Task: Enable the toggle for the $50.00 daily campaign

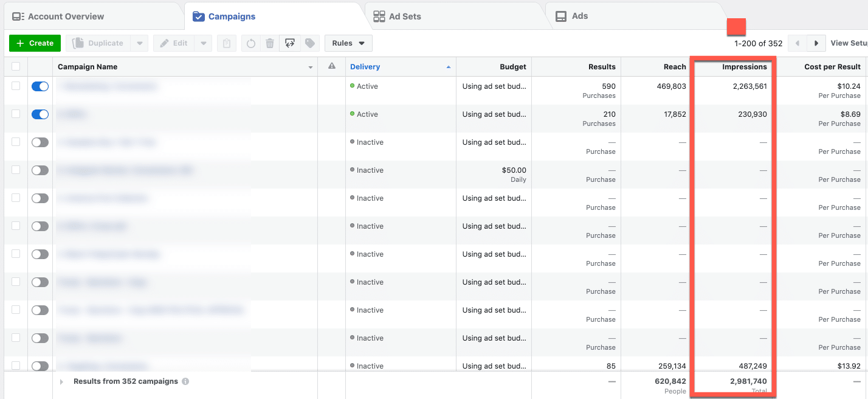Action: click(40, 170)
